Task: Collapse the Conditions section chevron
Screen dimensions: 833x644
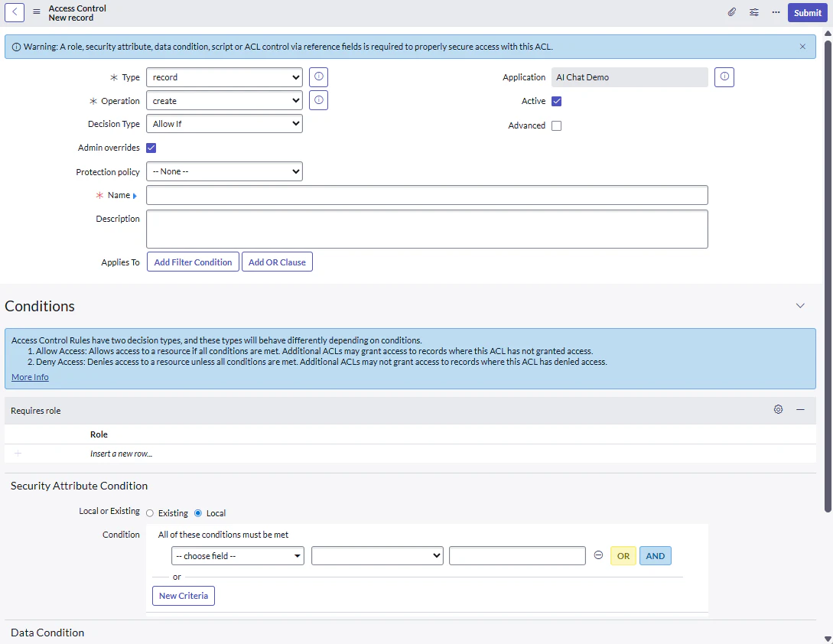Action: tap(800, 305)
